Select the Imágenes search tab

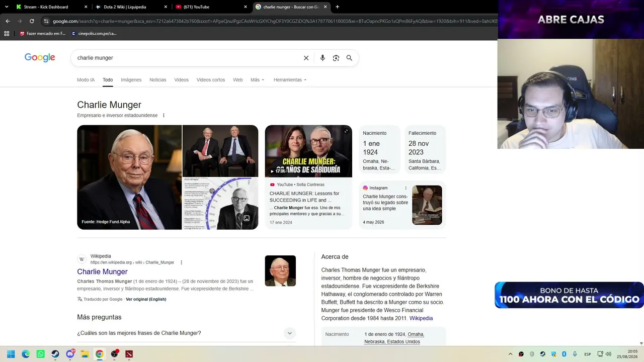[x=131, y=80]
